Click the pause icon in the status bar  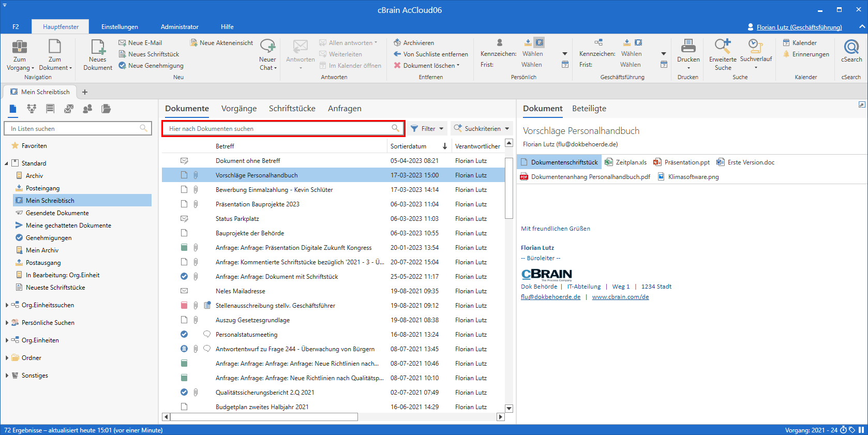click(x=861, y=430)
